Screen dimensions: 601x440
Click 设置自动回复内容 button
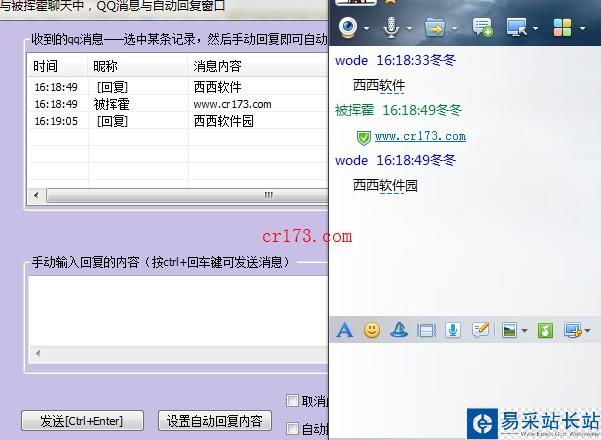point(215,421)
